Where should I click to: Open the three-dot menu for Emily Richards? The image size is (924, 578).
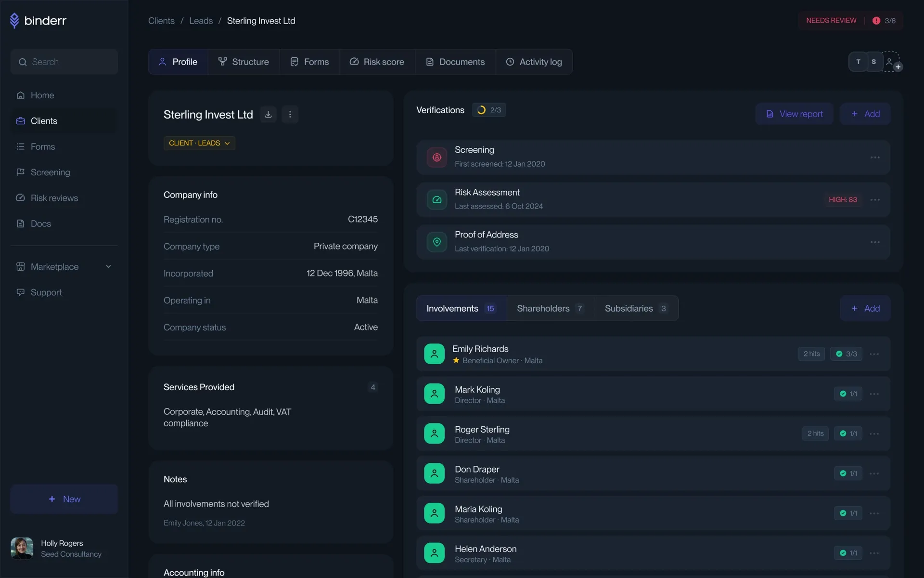[x=874, y=354]
